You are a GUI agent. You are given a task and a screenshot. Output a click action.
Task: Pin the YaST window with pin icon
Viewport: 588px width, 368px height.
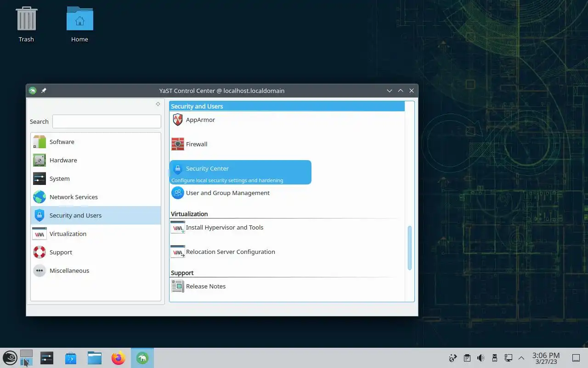pos(44,91)
